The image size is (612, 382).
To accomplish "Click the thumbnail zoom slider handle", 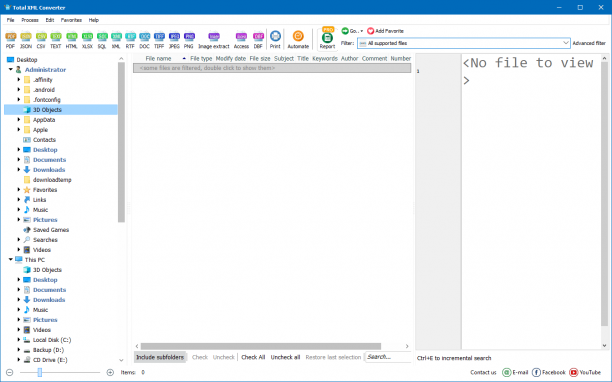I will tap(39, 372).
